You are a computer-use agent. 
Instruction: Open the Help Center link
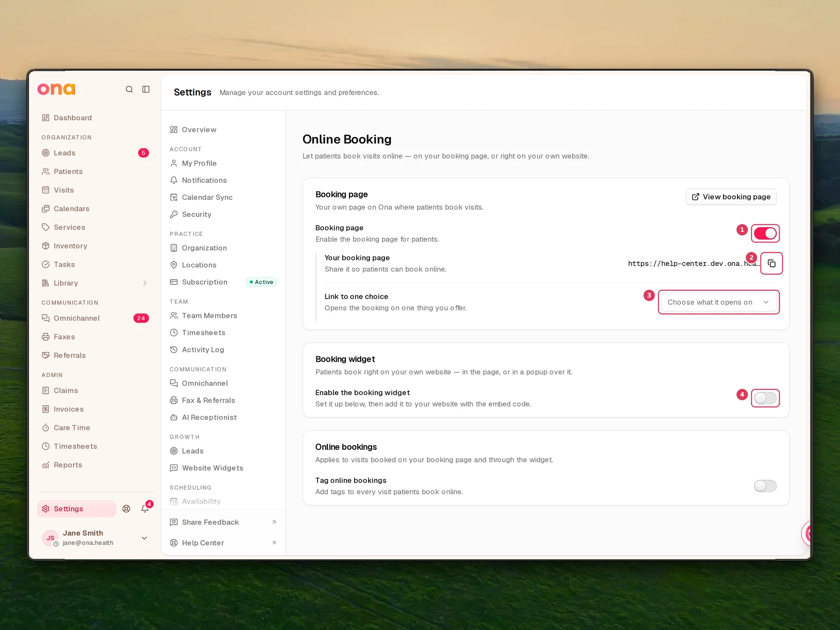click(223, 543)
